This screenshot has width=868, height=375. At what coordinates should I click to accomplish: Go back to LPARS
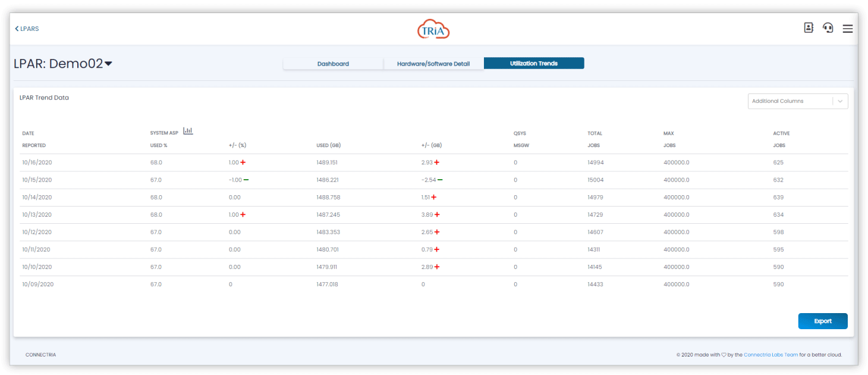pyautogui.click(x=27, y=29)
